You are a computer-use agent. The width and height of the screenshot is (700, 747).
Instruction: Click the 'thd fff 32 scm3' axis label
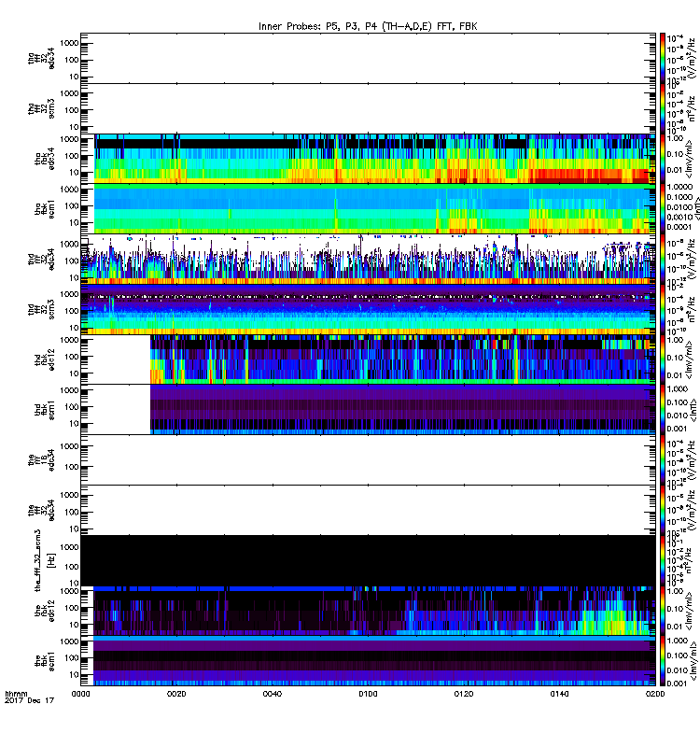pos(41,309)
